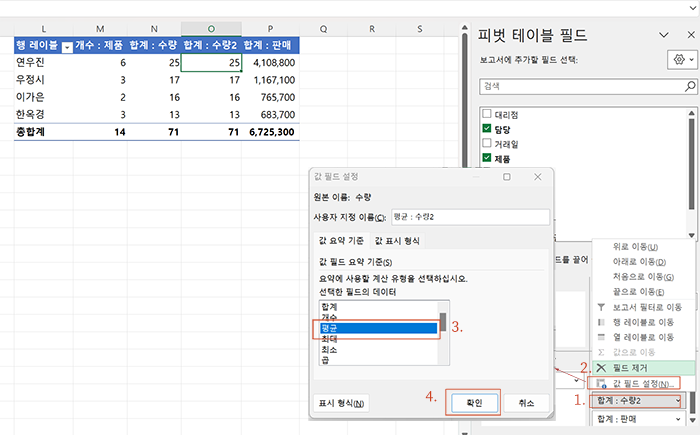Choose 필드 제거 in the context menu
This screenshot has height=435, width=700.
click(643, 368)
